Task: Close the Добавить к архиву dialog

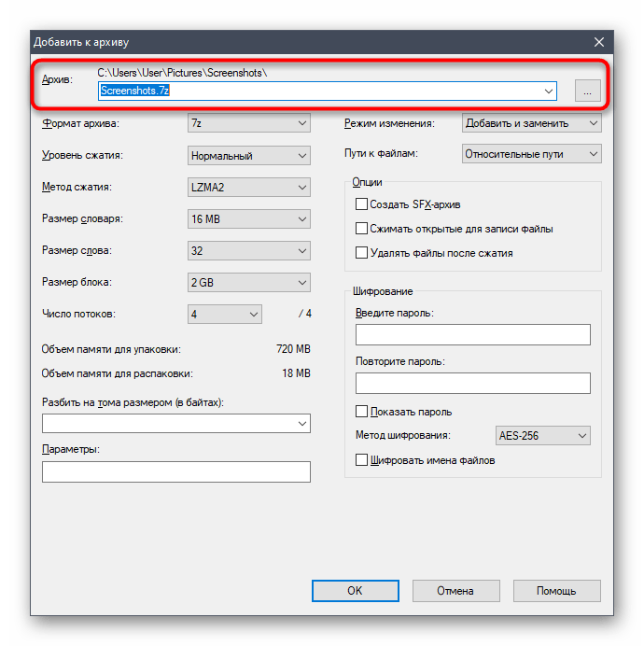Action: tap(598, 42)
